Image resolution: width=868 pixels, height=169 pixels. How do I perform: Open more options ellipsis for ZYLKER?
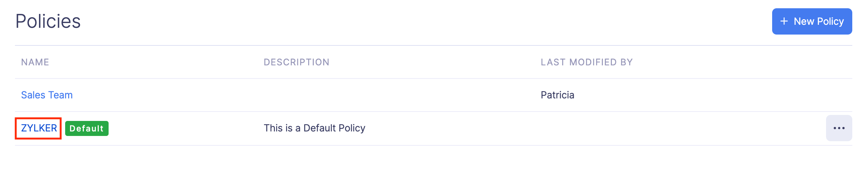coord(839,128)
